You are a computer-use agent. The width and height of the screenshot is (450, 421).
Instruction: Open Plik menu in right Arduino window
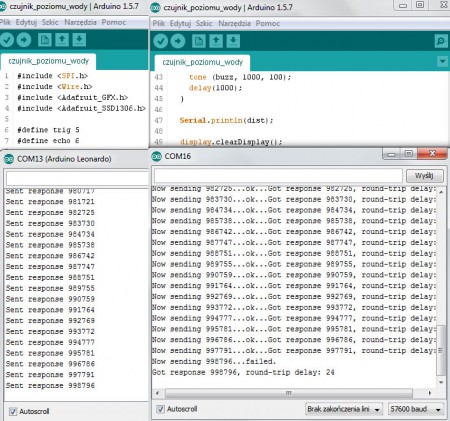pyautogui.click(x=159, y=23)
